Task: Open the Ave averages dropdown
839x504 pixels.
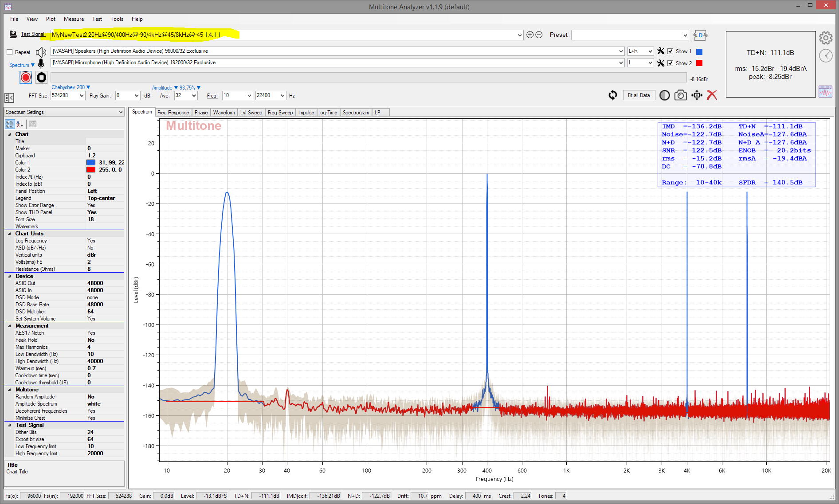Action: point(194,96)
